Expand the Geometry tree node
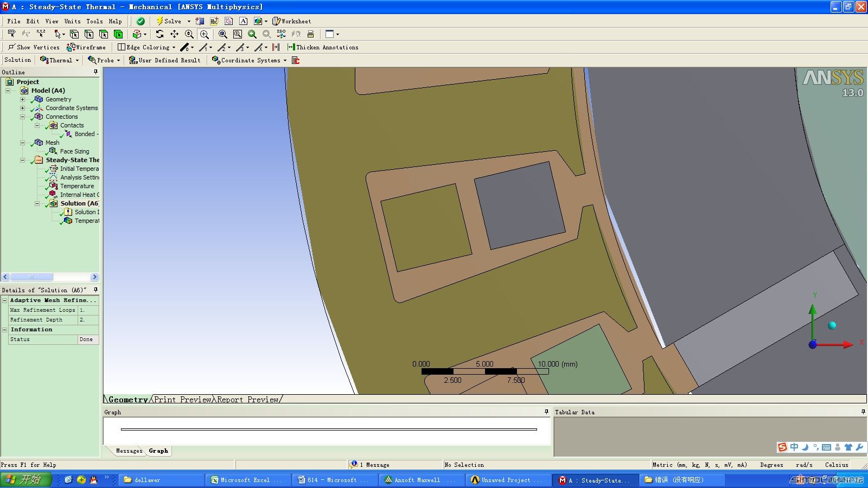 click(22, 99)
